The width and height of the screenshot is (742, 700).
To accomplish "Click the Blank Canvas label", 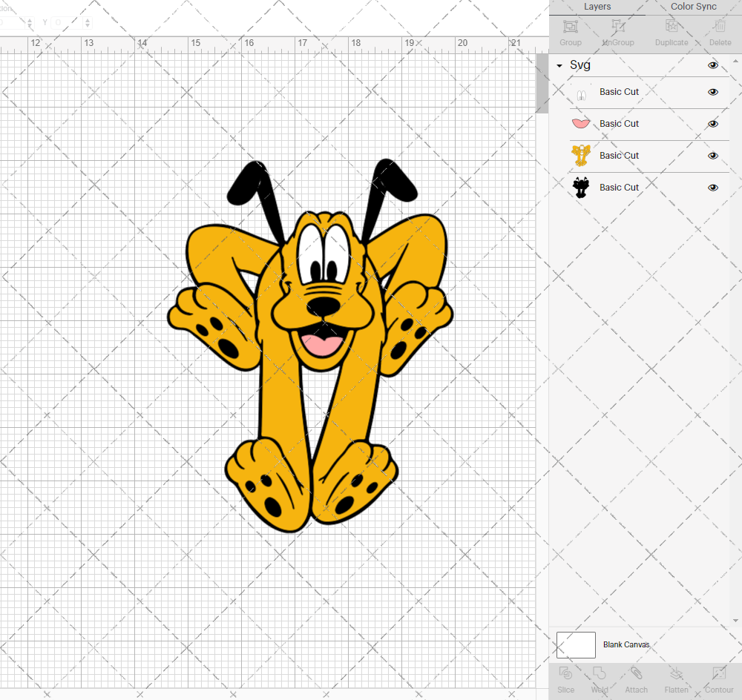I will [x=626, y=644].
